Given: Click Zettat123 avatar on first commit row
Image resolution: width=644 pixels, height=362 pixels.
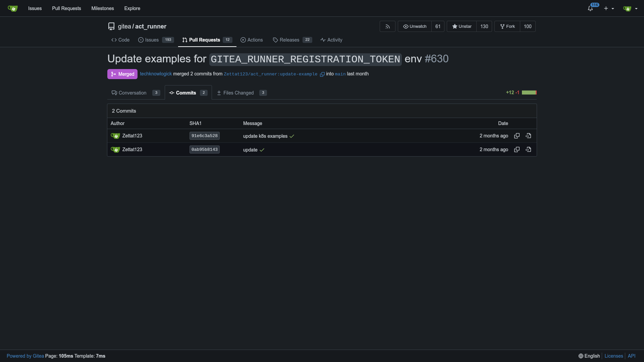Looking at the screenshot, I should click(115, 136).
